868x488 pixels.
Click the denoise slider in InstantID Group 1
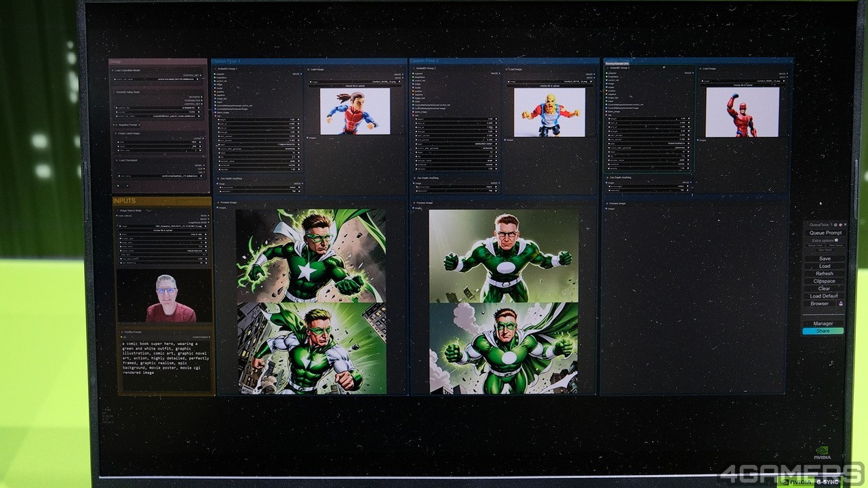[x=258, y=169]
